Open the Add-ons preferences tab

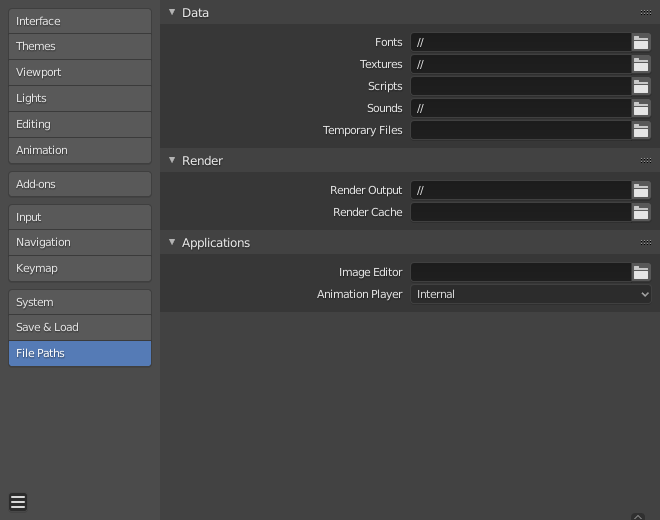click(x=80, y=184)
